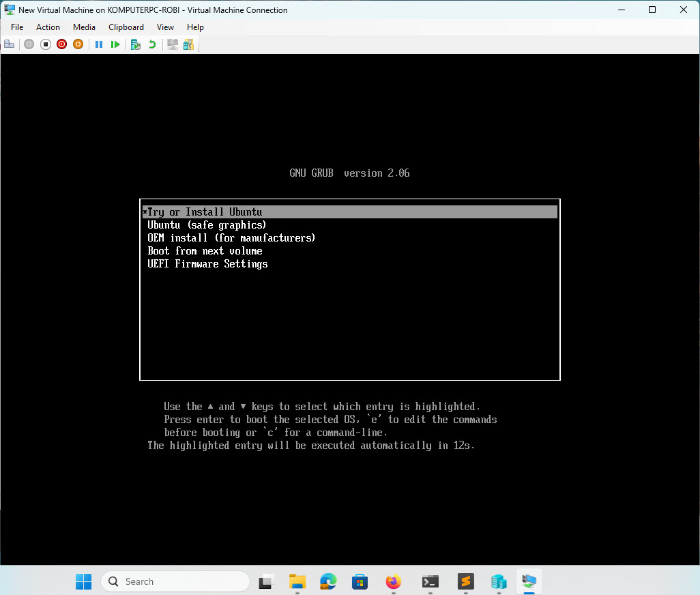Launch Firefox from the taskbar

pyautogui.click(x=393, y=581)
